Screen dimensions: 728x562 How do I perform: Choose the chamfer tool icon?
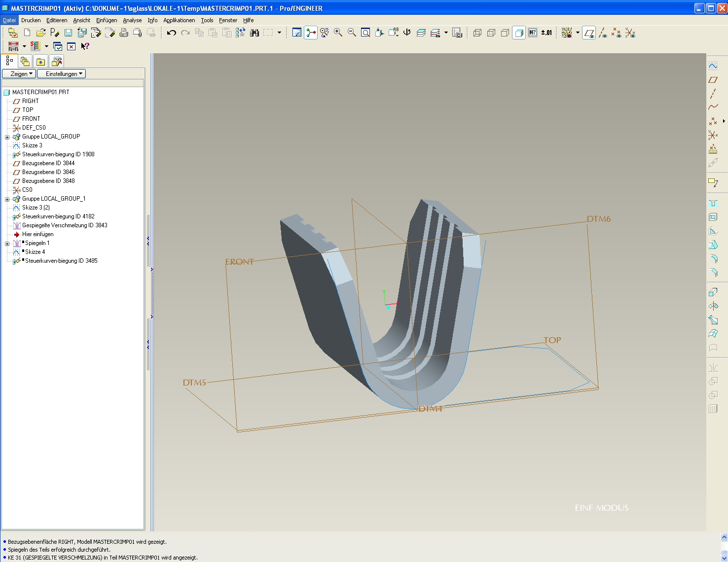(x=713, y=272)
